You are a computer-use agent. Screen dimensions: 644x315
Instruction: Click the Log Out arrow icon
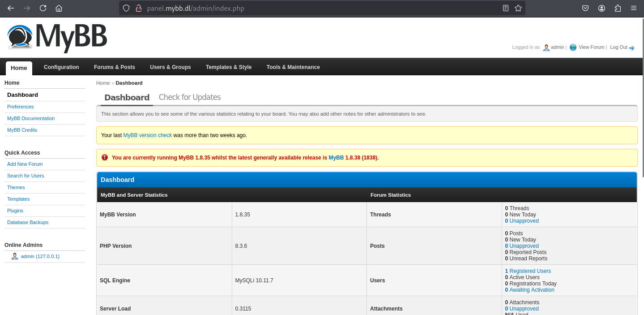coord(632,48)
